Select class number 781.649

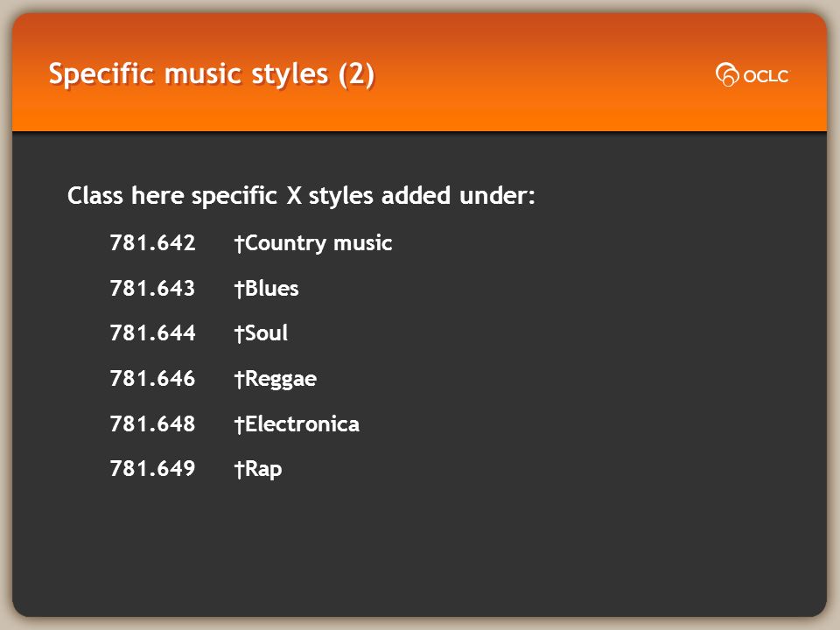pos(152,469)
